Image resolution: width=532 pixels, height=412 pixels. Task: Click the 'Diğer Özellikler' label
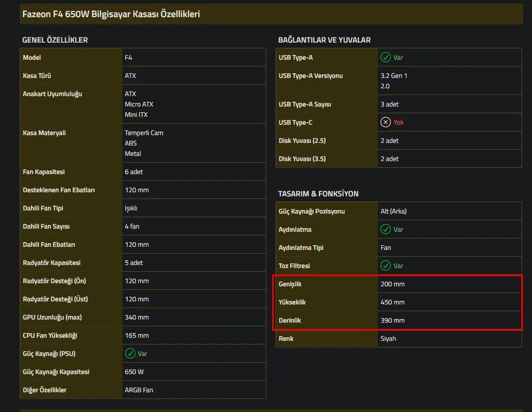(x=45, y=390)
